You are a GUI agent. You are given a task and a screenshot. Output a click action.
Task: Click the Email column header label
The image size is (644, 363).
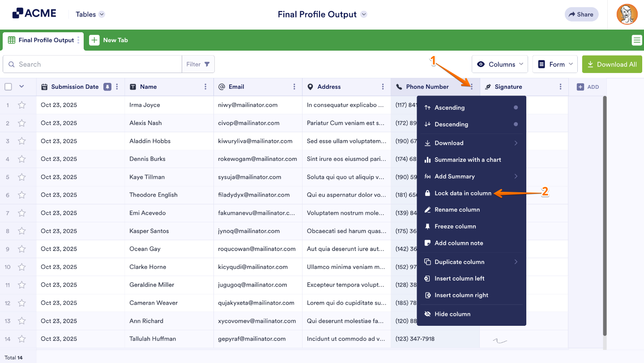[x=236, y=87]
